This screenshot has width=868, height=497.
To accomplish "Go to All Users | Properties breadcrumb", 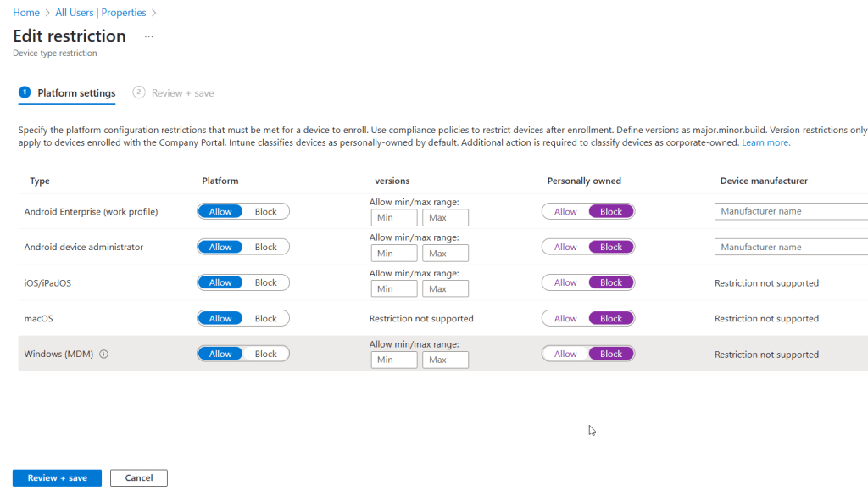I will (x=100, y=13).
